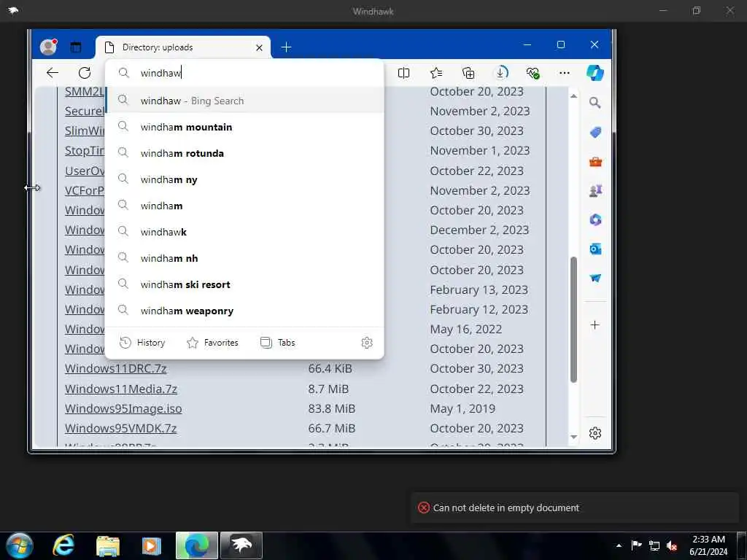Reload the page with refresh icon

coord(85,73)
